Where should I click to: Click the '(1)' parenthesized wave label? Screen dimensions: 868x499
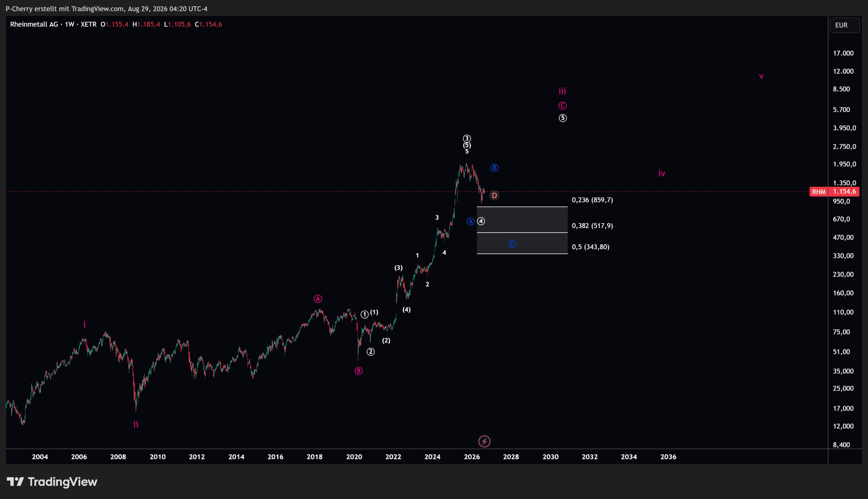pos(374,312)
